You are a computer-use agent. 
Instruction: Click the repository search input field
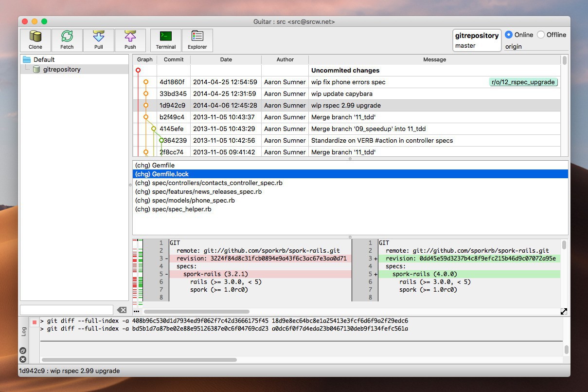(67, 310)
